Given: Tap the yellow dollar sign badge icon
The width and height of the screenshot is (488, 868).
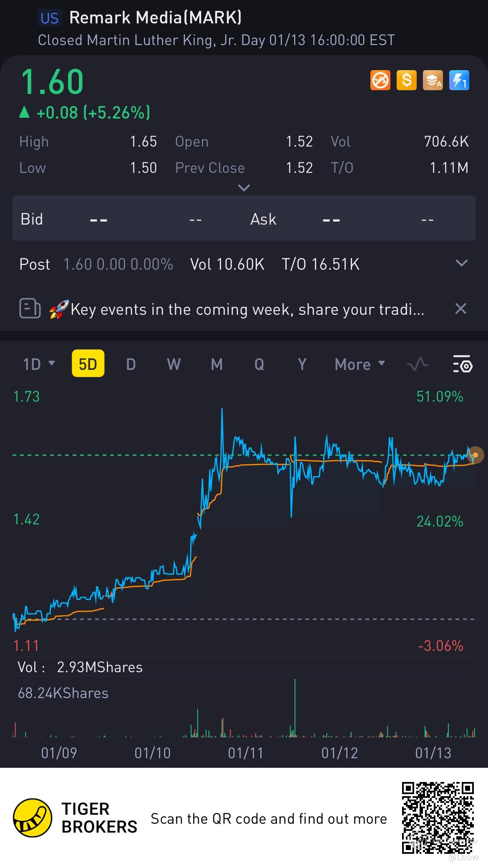Looking at the screenshot, I should coord(406,80).
